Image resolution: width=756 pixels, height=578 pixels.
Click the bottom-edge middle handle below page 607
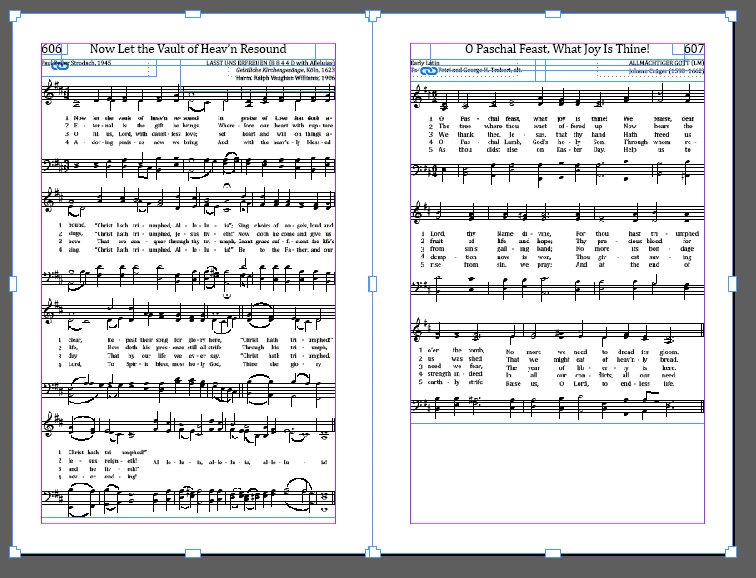(553, 553)
